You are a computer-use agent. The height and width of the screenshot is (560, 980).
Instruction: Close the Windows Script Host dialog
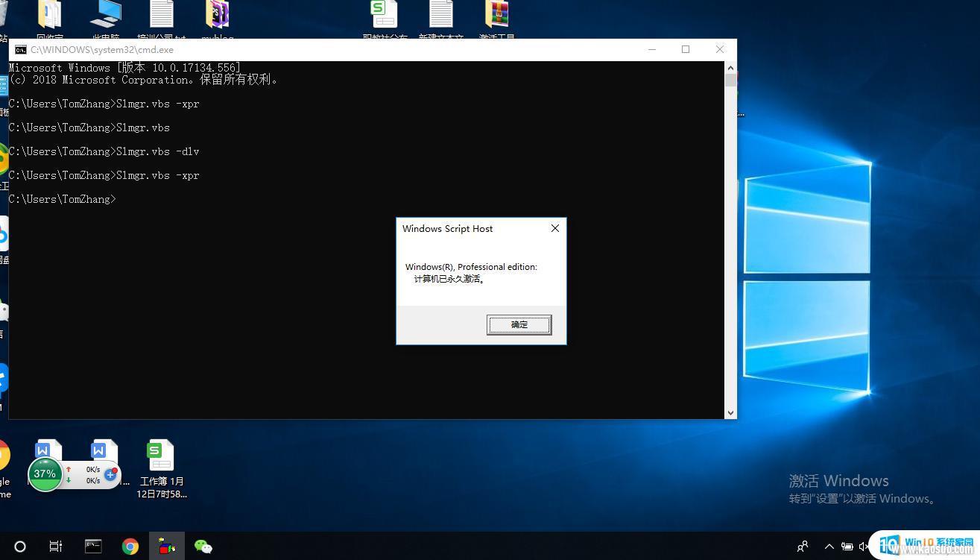coord(554,228)
